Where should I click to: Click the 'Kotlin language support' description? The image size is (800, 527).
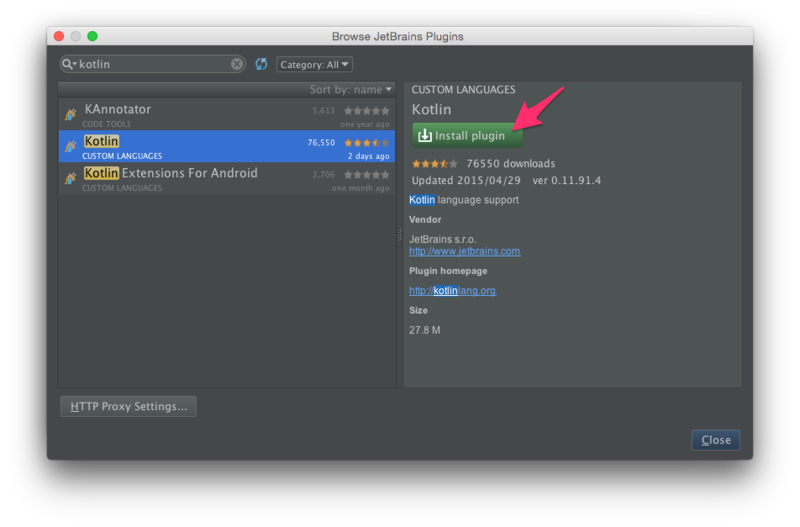(464, 200)
